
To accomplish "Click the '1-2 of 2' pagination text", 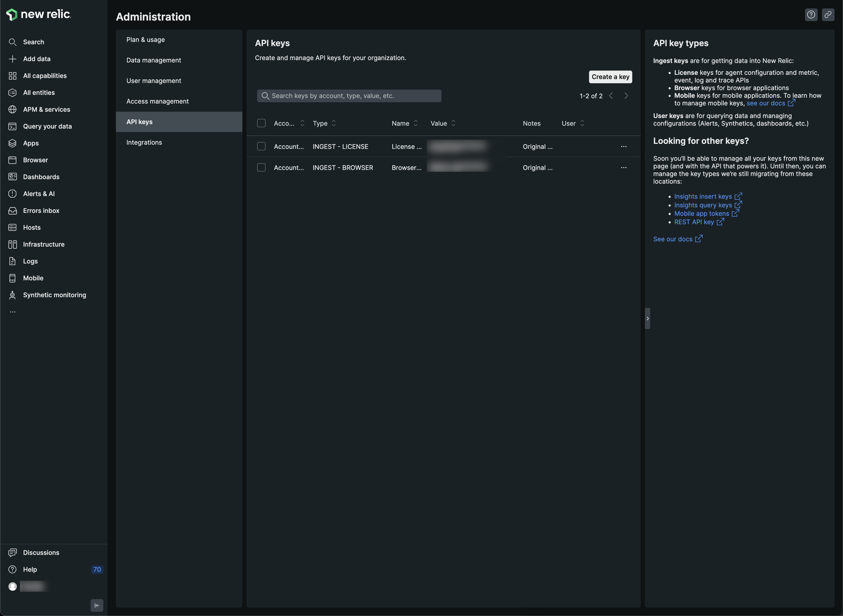I will pos(591,96).
